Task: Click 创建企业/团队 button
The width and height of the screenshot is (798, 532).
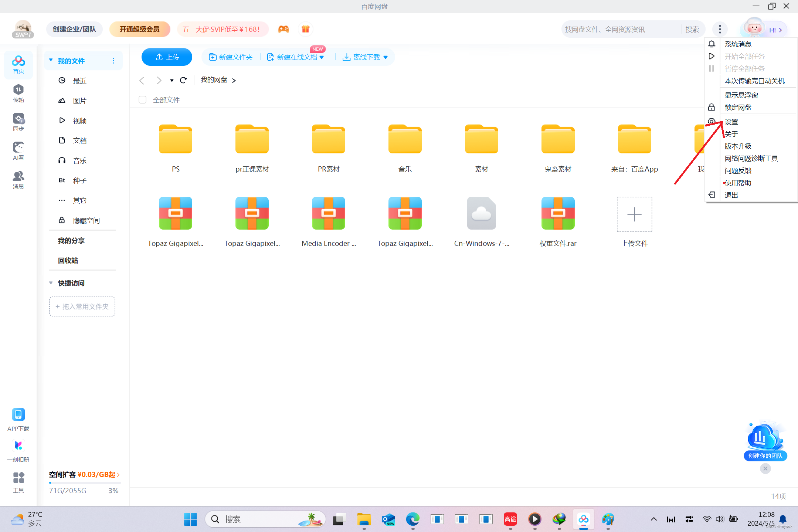Action: 74,29
